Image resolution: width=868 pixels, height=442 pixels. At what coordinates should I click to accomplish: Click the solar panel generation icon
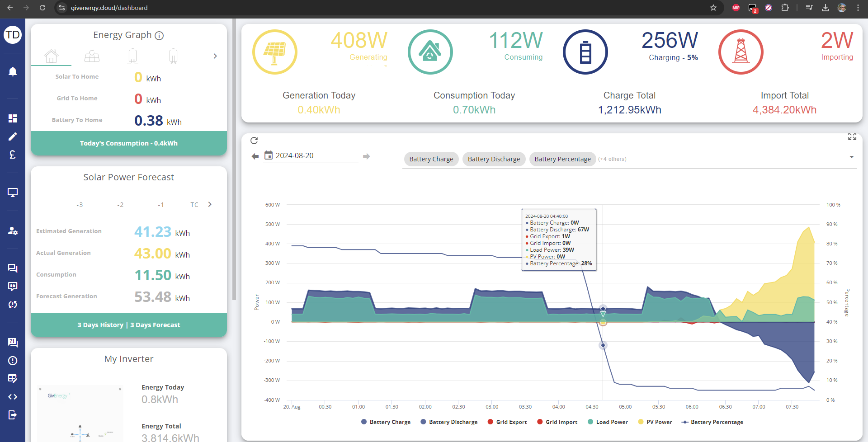(275, 52)
